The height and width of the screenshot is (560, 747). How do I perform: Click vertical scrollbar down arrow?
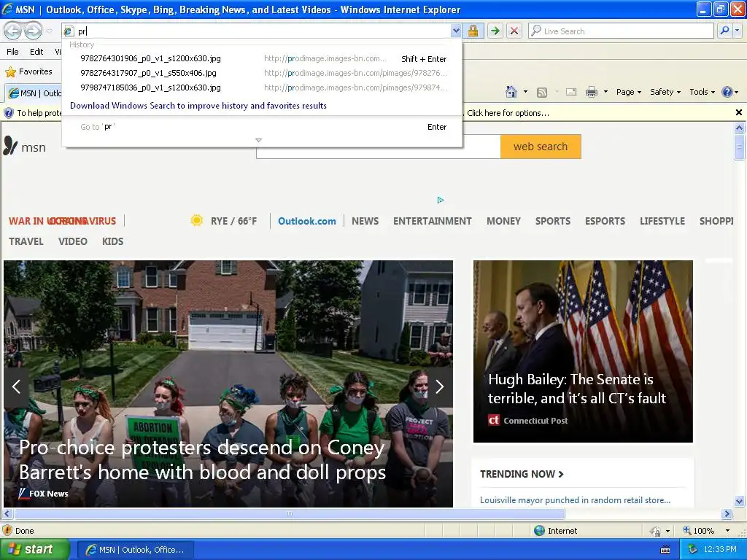pyautogui.click(x=739, y=501)
